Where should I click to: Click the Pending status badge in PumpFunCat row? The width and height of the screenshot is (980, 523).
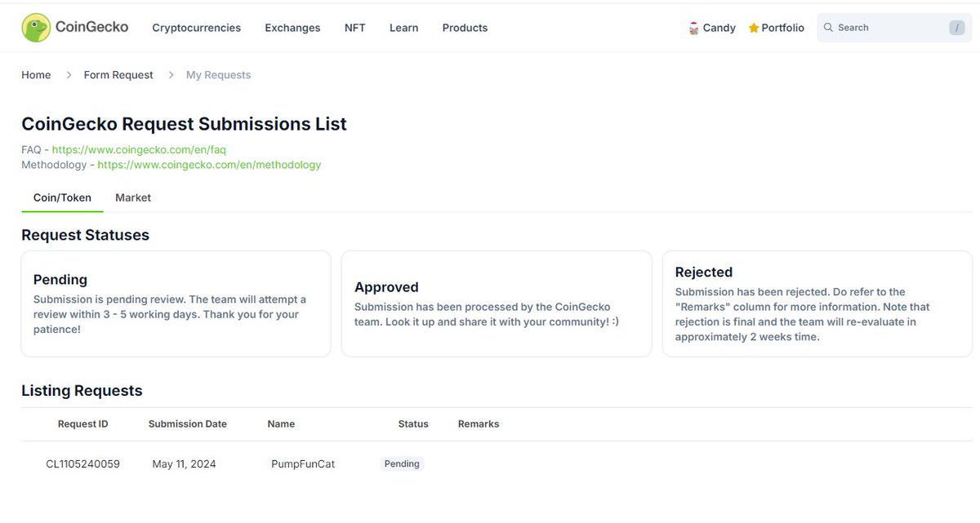402,463
